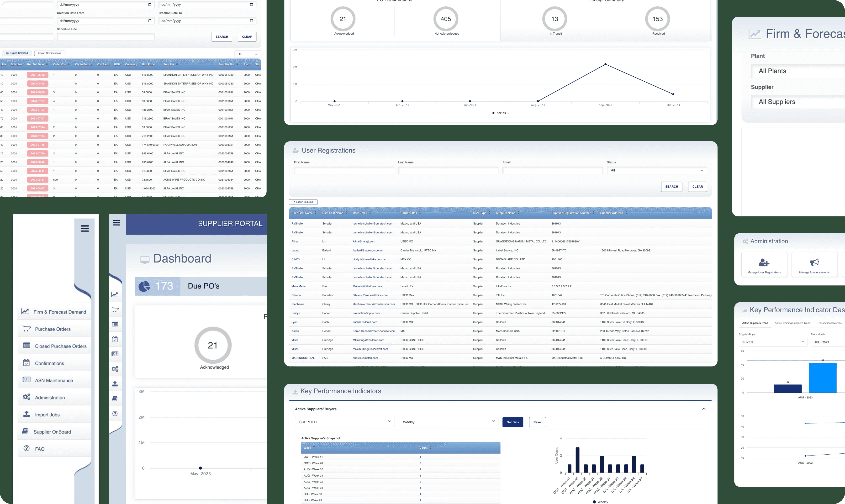845x504 pixels.
Task: Click the hamburger menu in expanded sidebar
Action: [x=85, y=229]
